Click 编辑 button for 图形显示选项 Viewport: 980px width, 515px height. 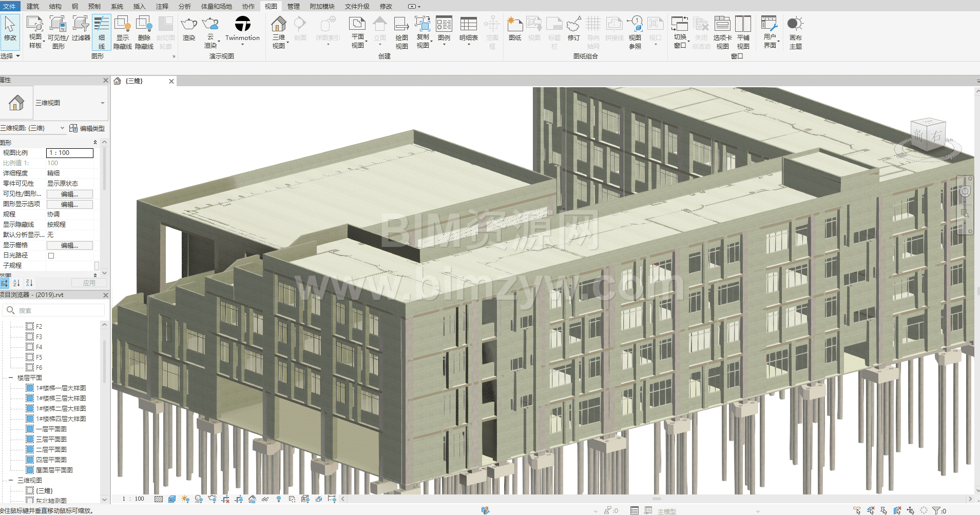70,204
